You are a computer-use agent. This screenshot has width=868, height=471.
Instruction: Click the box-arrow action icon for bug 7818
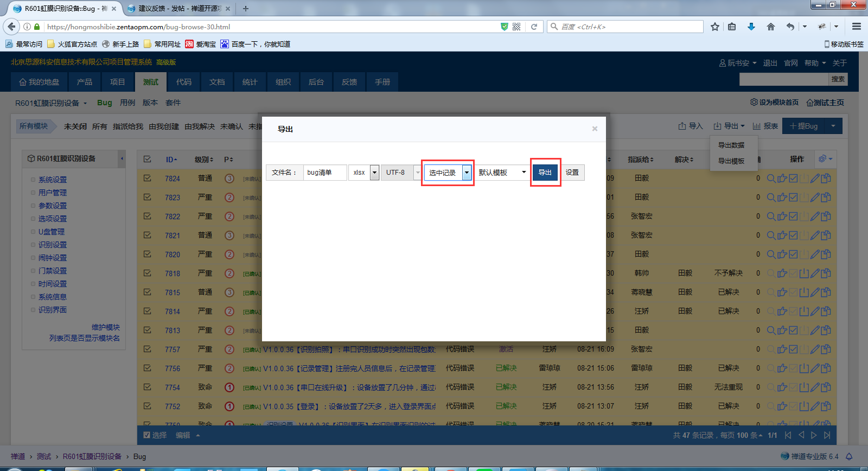(804, 273)
